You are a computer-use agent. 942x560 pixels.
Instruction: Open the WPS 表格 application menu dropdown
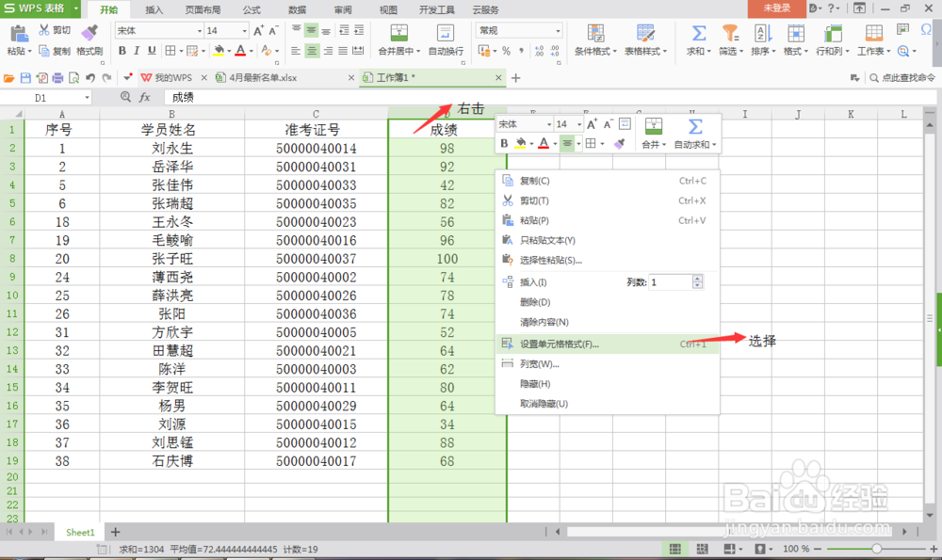pos(76,8)
